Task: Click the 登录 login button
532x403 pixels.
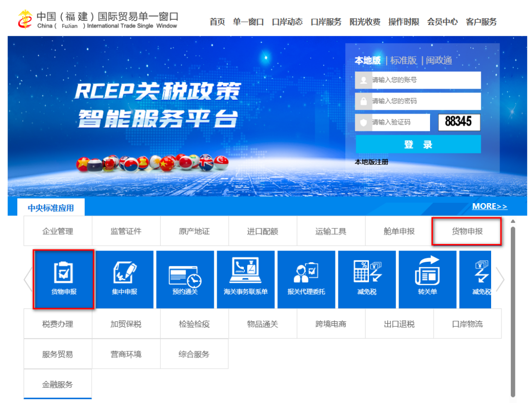Action: pos(418,144)
